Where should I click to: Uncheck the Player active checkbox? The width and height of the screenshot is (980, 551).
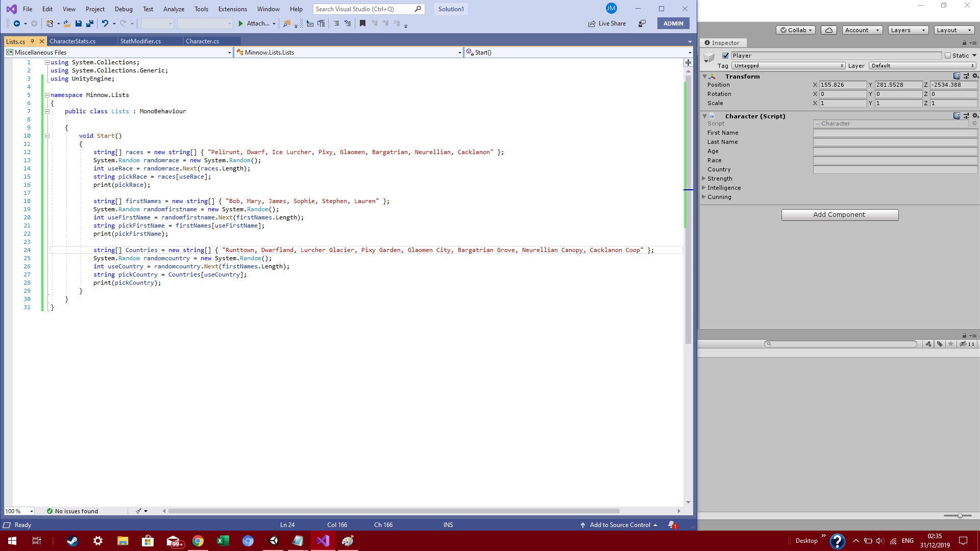725,56
